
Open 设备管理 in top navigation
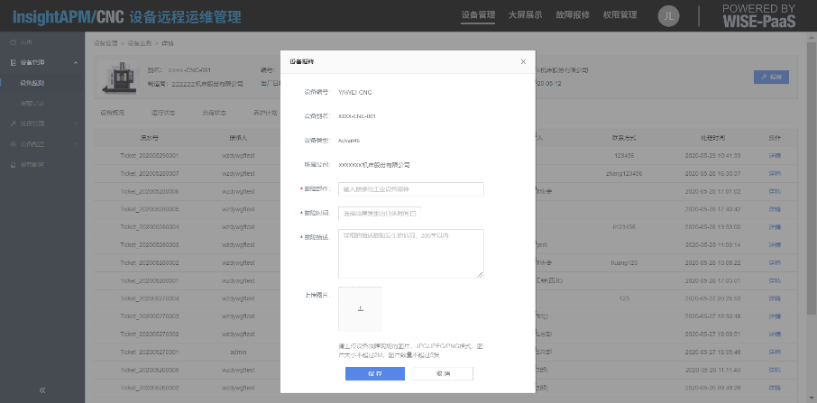479,16
